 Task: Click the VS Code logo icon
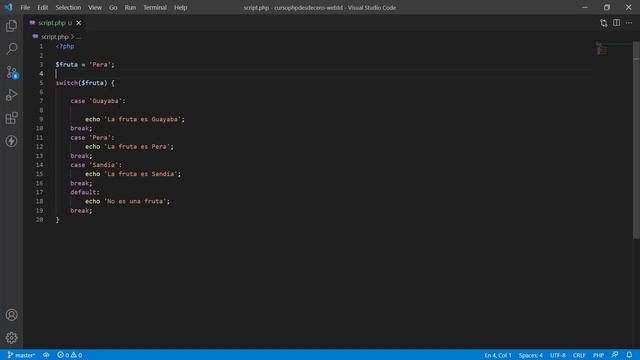click(x=9, y=7)
